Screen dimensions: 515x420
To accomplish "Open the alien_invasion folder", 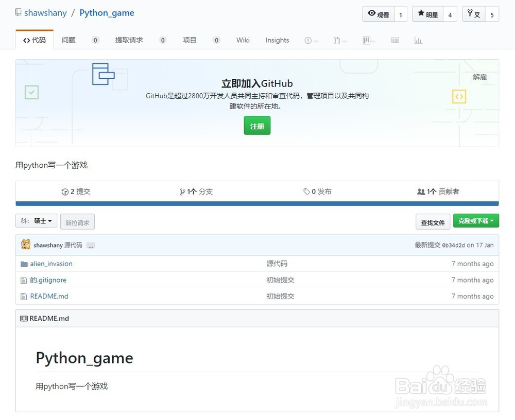I will [x=51, y=264].
